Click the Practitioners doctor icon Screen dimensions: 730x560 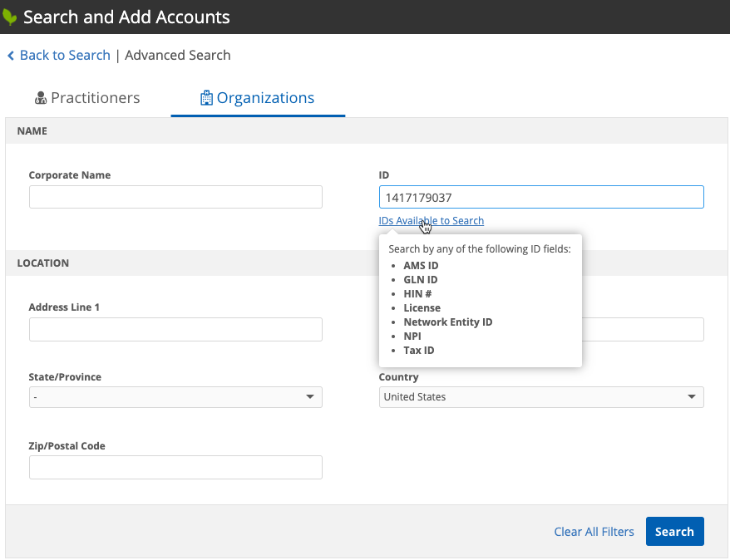pos(41,98)
